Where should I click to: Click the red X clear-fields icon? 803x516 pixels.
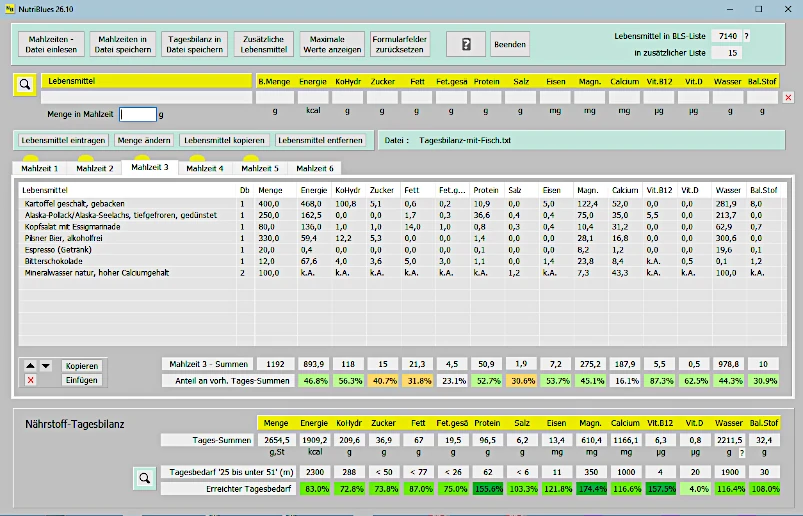pyautogui.click(x=788, y=98)
